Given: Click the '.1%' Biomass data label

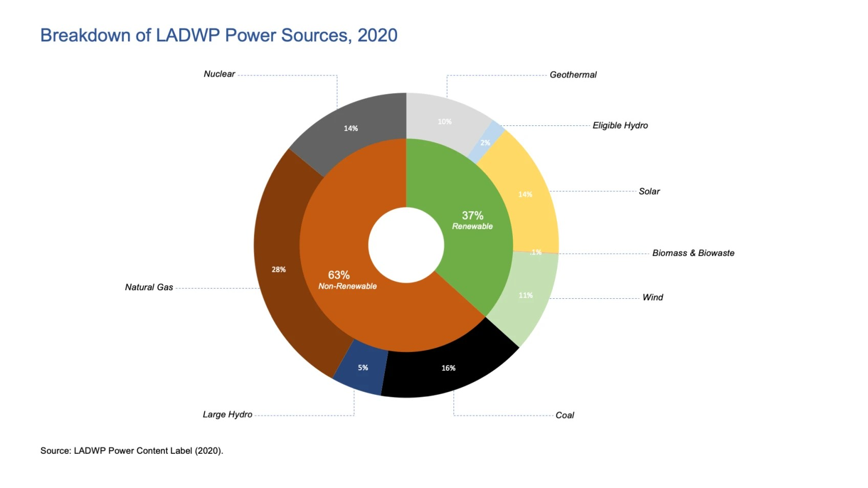Looking at the screenshot, I should (x=536, y=252).
